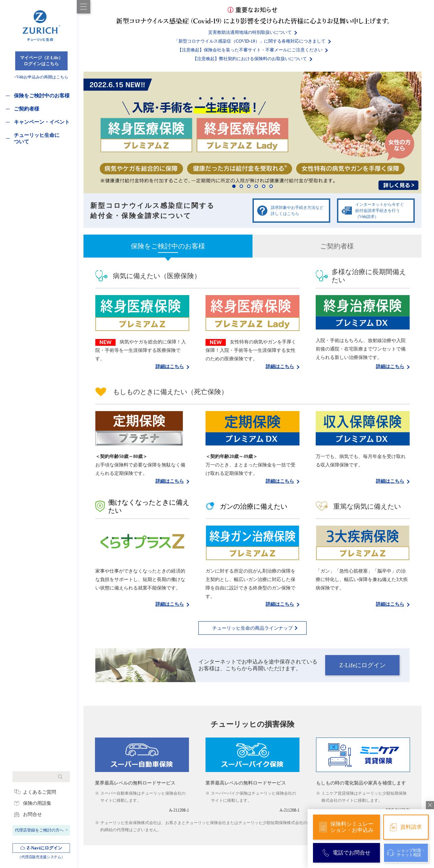Open チューリッヒ生命の商品ラインナップ

pyautogui.click(x=252, y=628)
